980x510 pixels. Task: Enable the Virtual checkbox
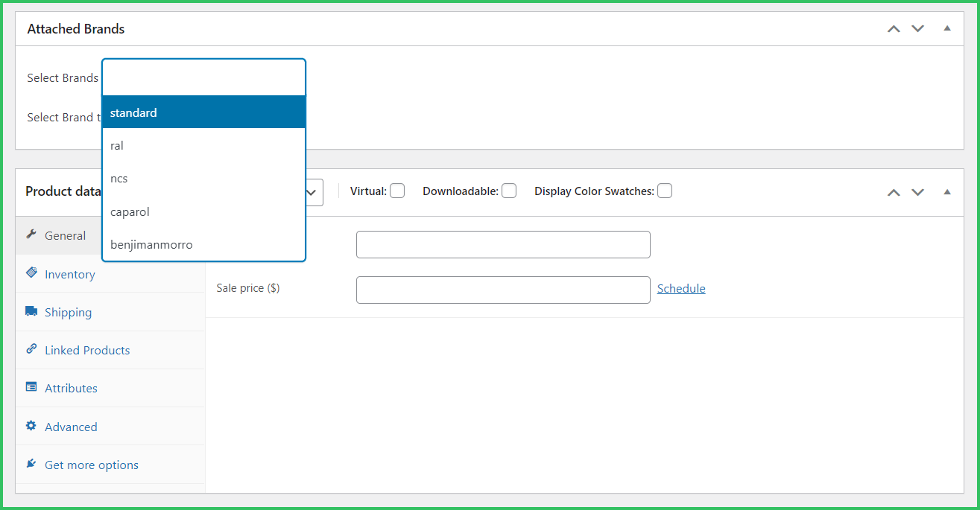[397, 191]
